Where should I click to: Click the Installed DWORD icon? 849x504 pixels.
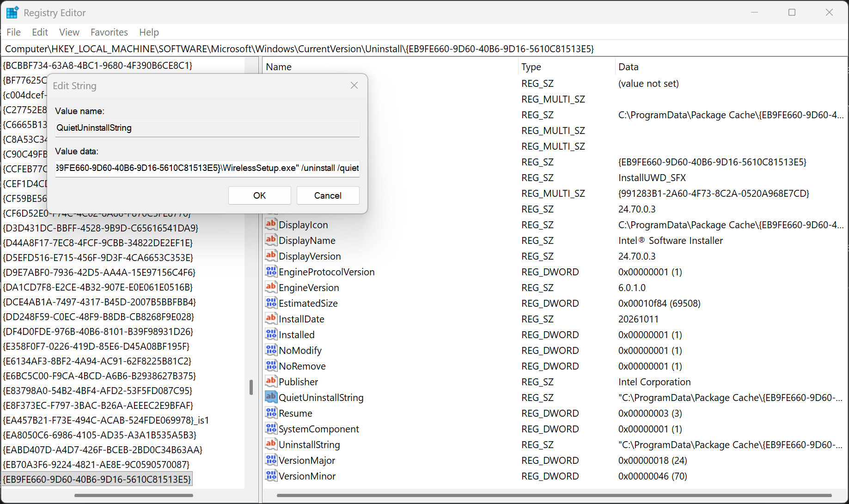coord(271,334)
